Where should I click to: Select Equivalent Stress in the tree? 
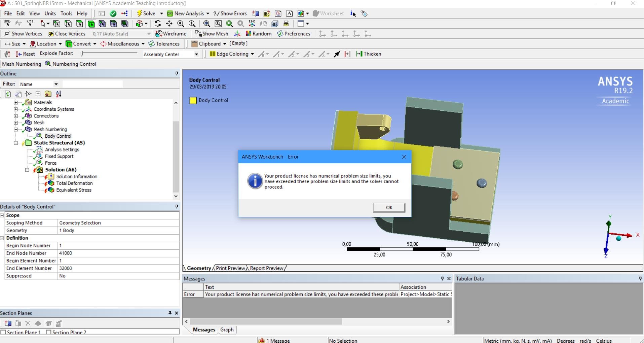point(74,190)
